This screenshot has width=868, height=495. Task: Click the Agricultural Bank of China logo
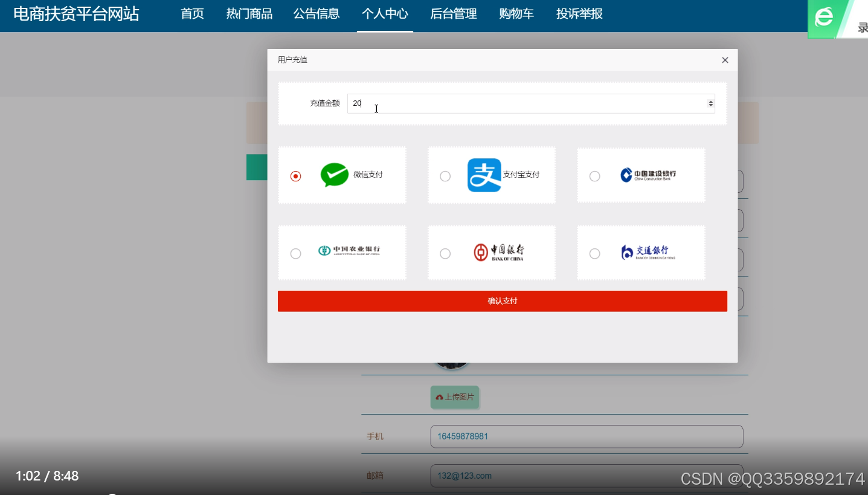point(349,250)
